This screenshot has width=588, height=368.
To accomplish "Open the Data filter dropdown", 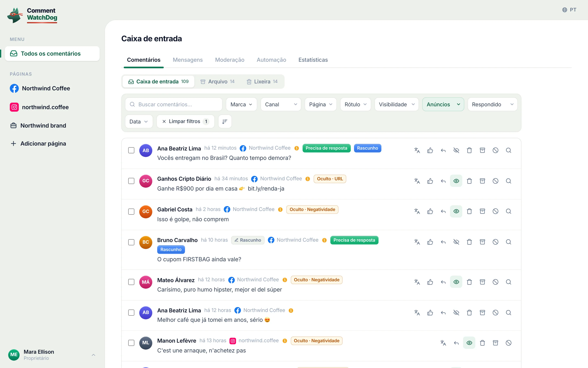I will point(139,121).
